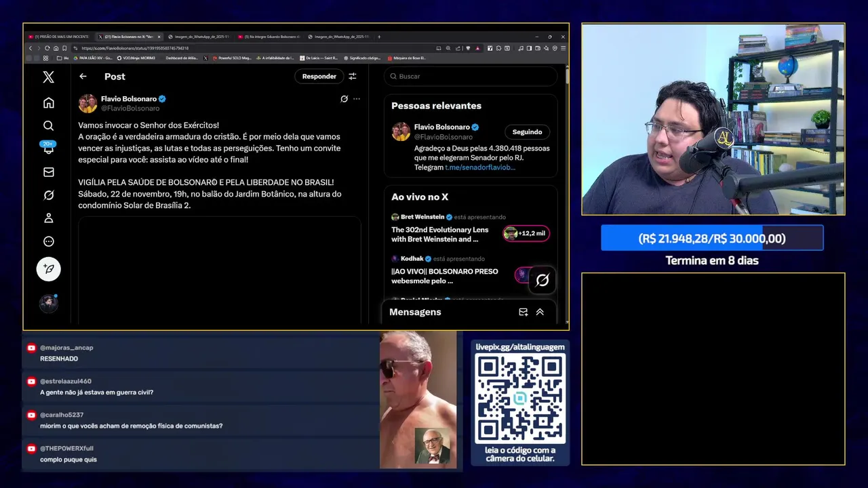This screenshot has width=868, height=488.
Task: Expand the Mensagens drawer with double chevron
Action: pos(540,312)
